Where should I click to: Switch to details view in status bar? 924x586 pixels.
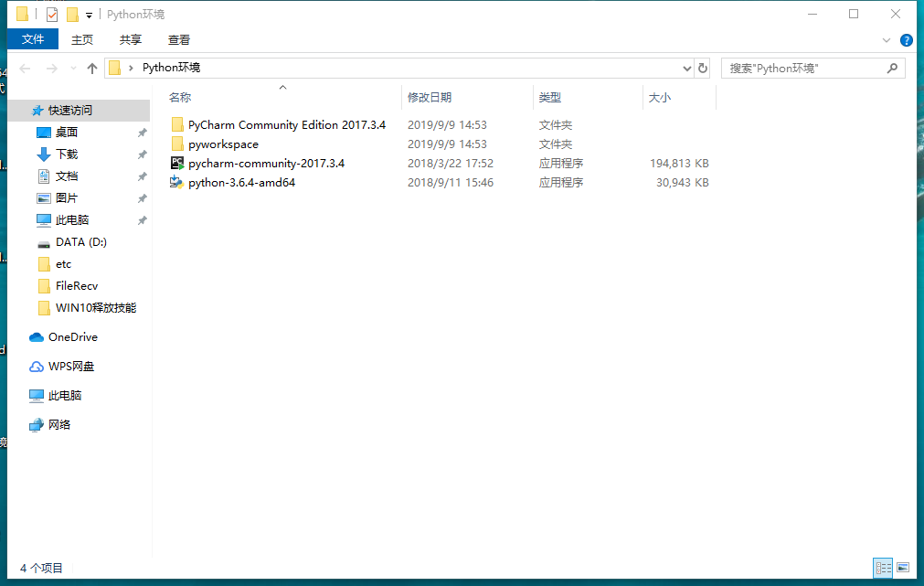883,568
